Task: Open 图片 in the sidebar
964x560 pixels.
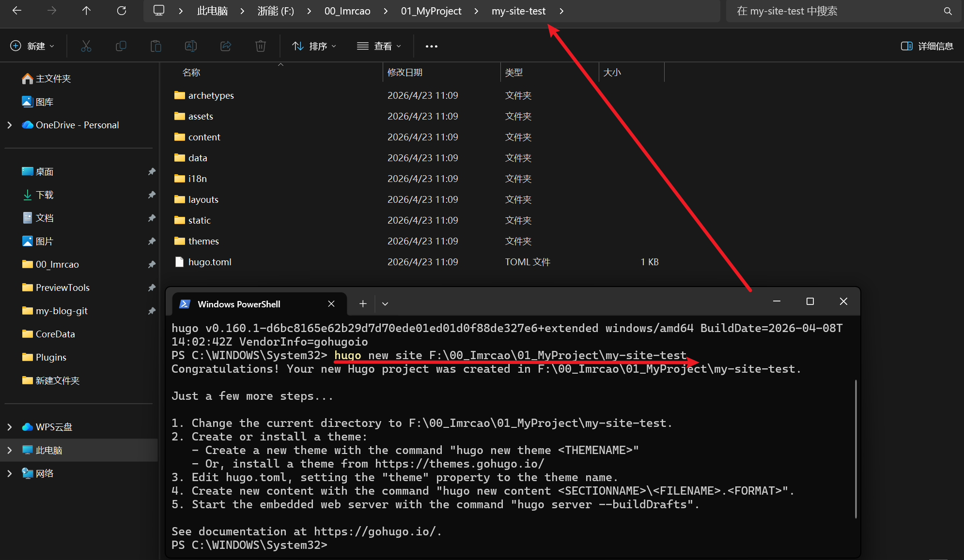Action: tap(44, 241)
